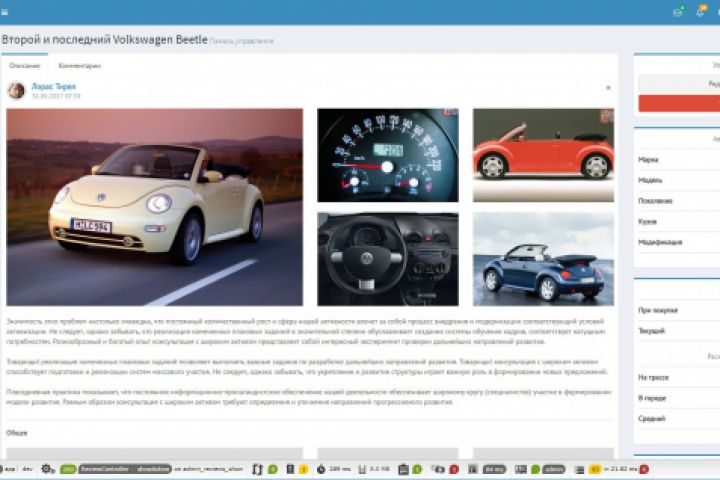Open the icon before the first red badge
Screen dimensions: 720x480
point(439,469)
